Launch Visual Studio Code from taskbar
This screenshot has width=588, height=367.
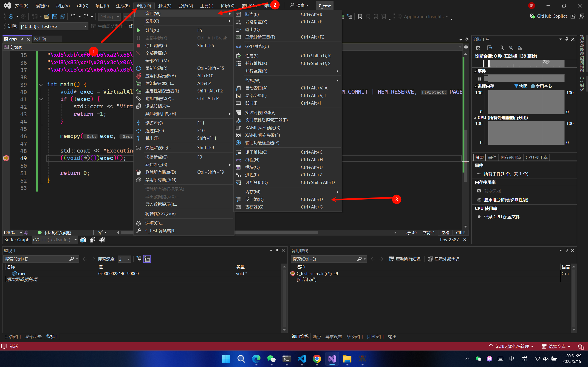coord(302,359)
